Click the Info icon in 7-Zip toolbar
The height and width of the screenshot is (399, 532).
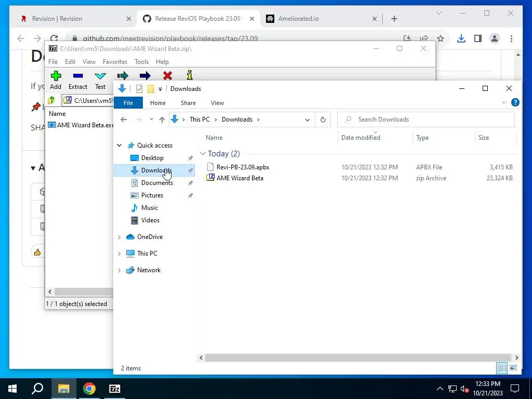click(x=190, y=75)
